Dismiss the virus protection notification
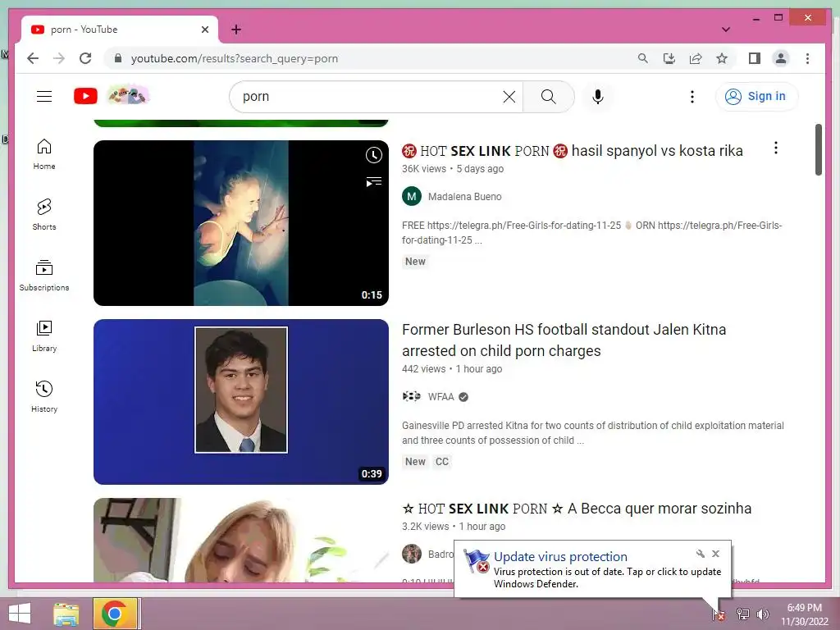Viewport: 840px width, 630px height. (715, 554)
